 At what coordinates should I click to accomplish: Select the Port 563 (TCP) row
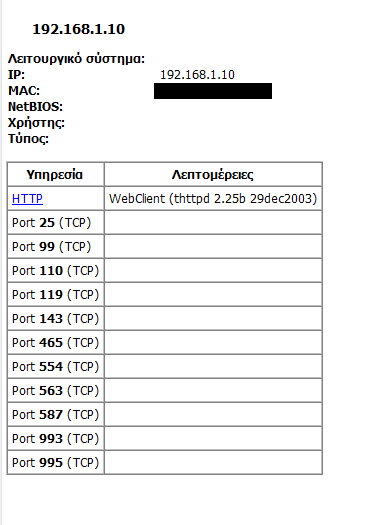[164, 391]
